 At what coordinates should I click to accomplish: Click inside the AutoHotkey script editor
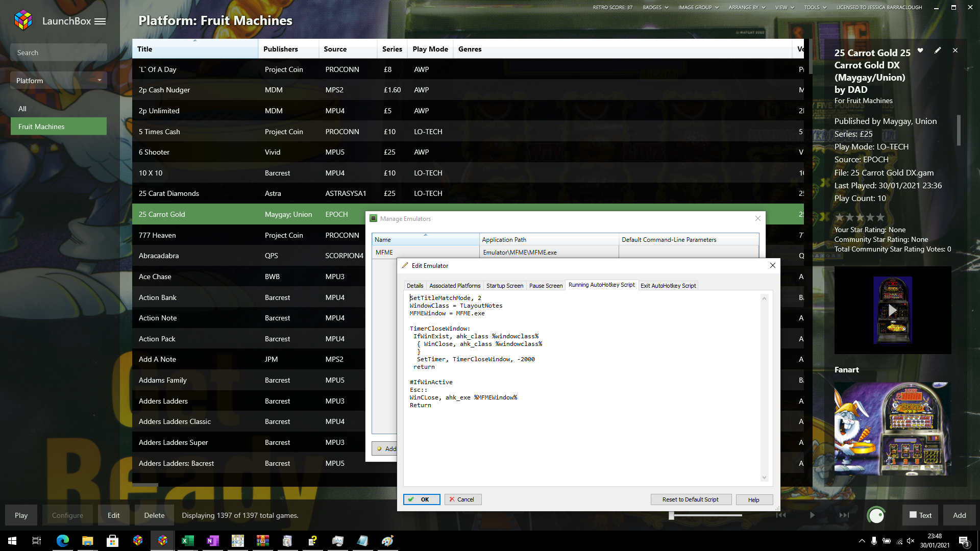pyautogui.click(x=582, y=388)
